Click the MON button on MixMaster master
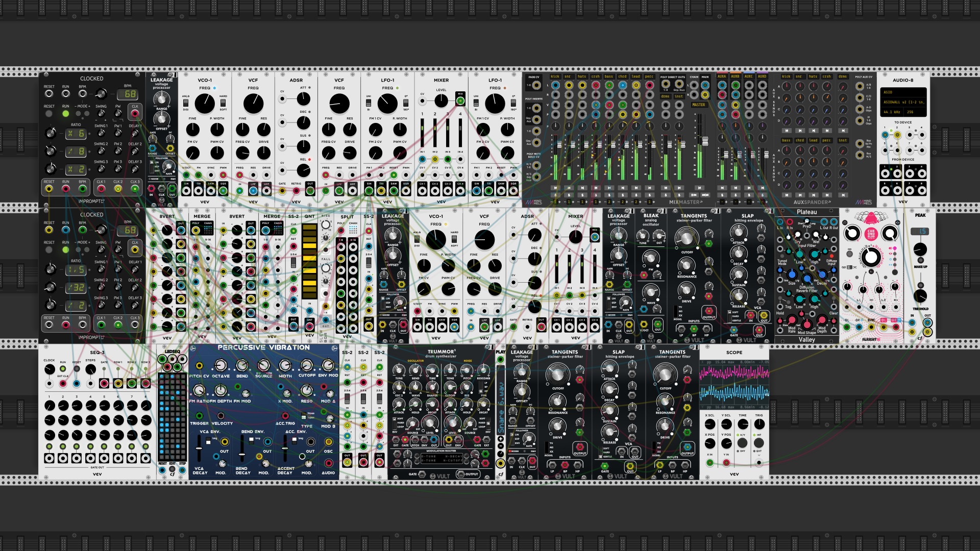Image resolution: width=980 pixels, height=551 pixels. click(705, 195)
